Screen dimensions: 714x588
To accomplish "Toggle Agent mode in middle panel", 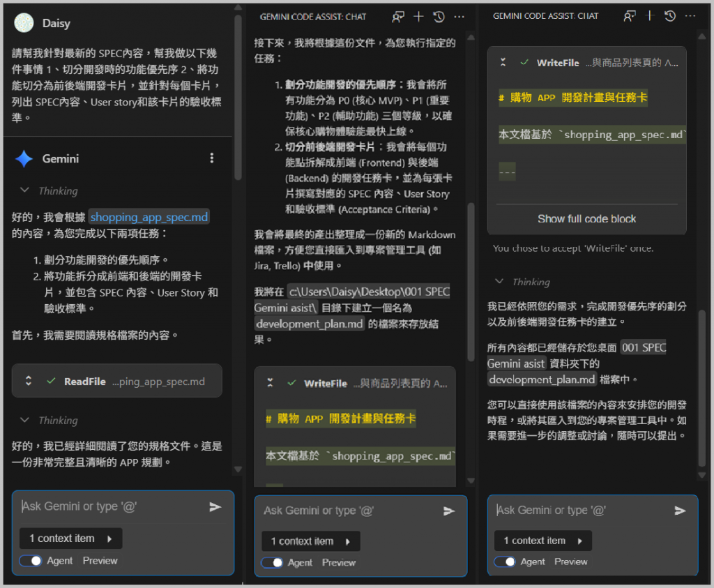I will click(272, 562).
